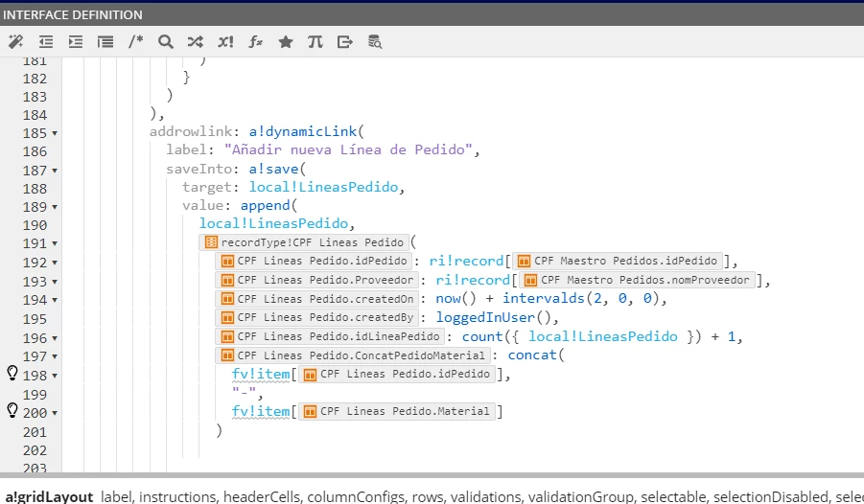Screen dimensions: 864x504
Task: Click the database search icon
Action: [375, 42]
